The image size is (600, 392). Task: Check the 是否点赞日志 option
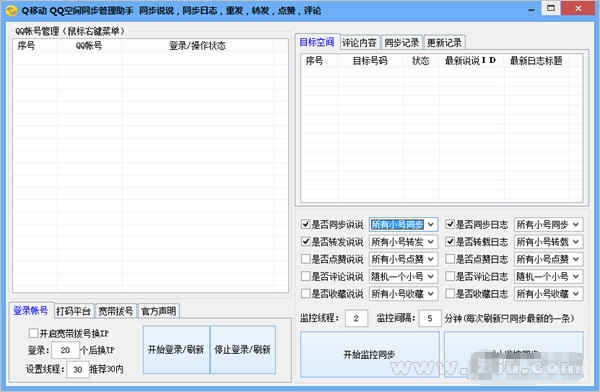click(x=450, y=259)
